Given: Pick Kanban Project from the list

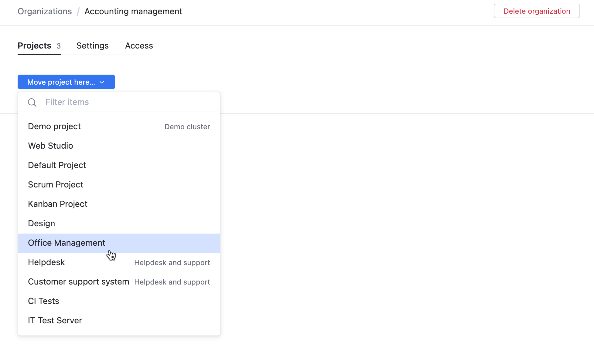Looking at the screenshot, I should (x=57, y=204).
